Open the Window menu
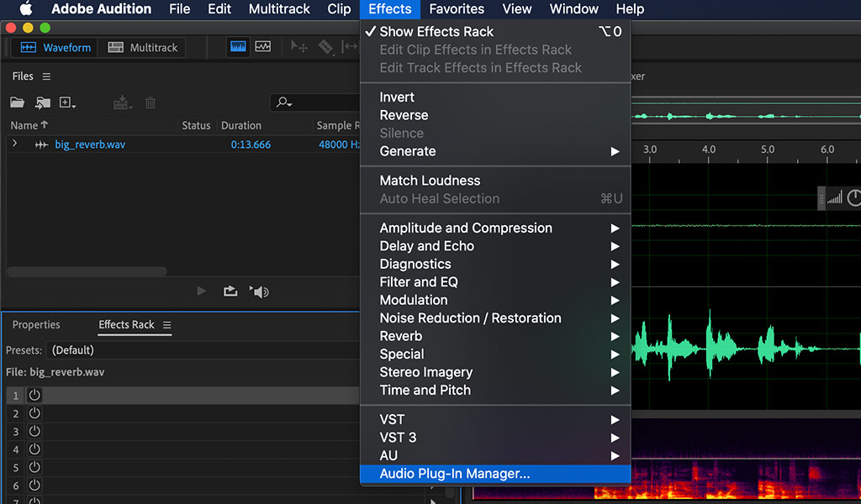This screenshot has width=861, height=504. [573, 8]
